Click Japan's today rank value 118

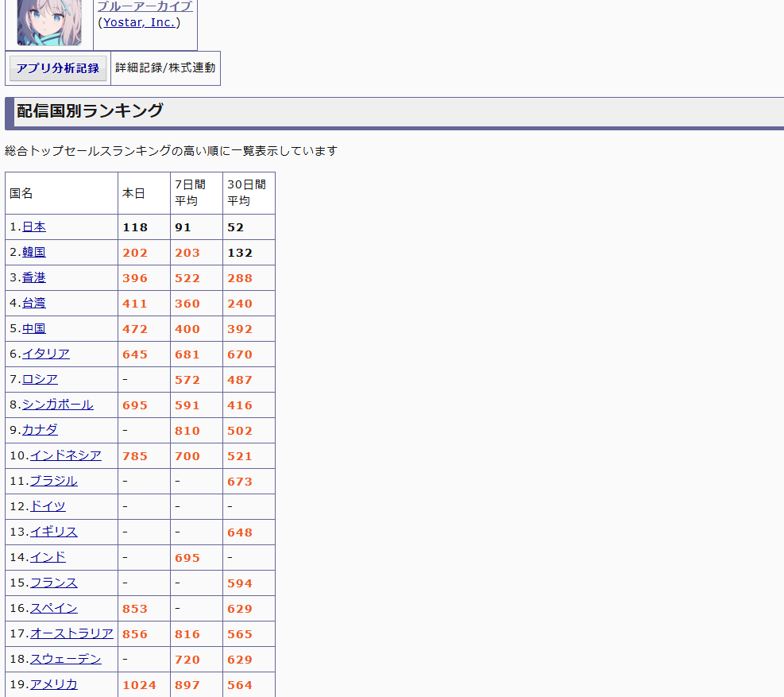click(x=135, y=227)
